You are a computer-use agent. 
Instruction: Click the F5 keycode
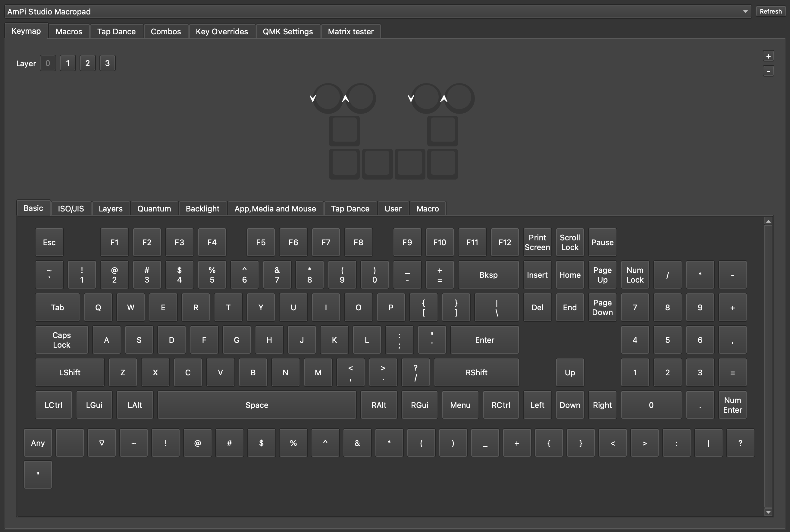point(261,242)
